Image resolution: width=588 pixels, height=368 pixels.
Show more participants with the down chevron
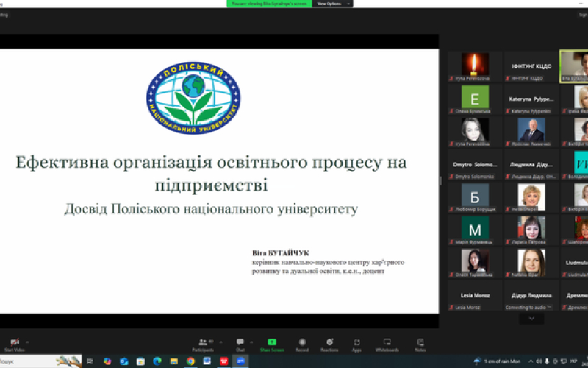coord(531,319)
